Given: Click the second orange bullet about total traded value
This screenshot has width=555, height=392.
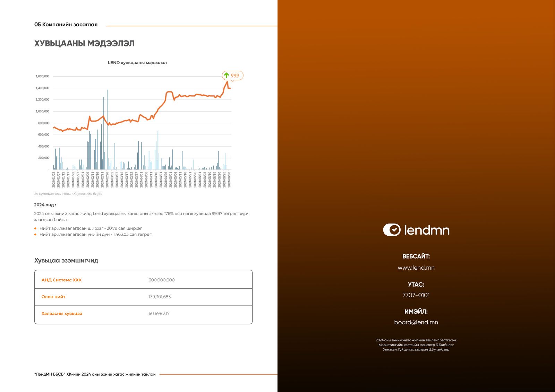Looking at the screenshot, I should point(35,234).
